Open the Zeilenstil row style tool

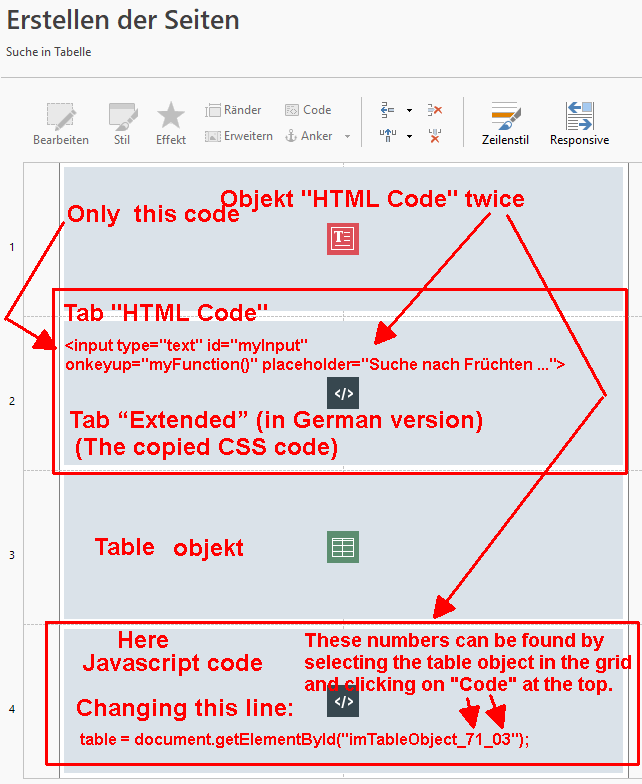click(x=505, y=122)
